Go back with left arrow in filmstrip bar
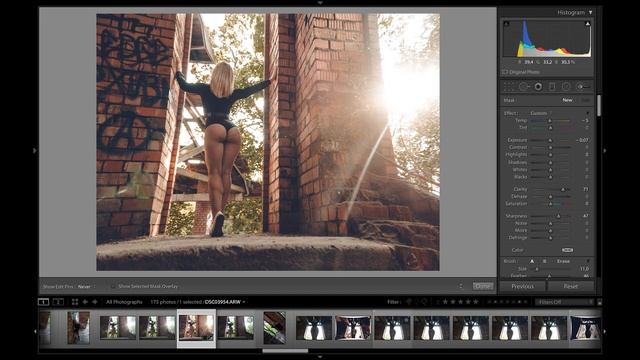The image size is (640, 360). coord(85,302)
